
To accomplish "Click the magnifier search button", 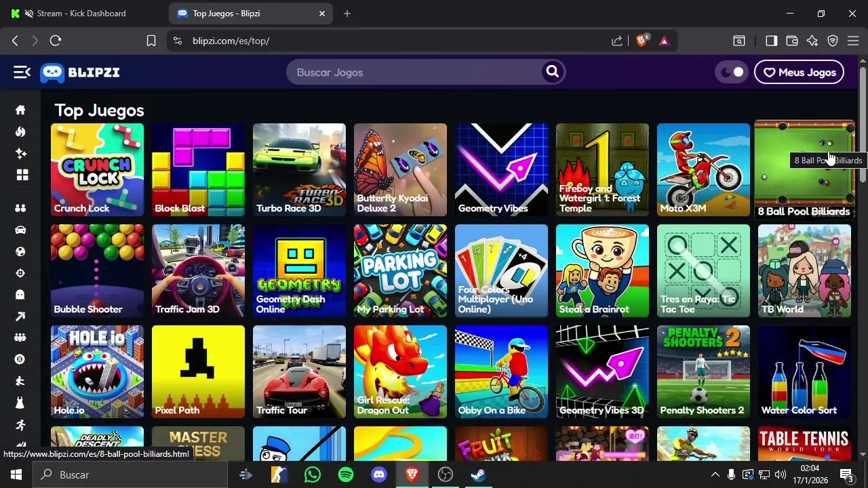I will click(553, 72).
